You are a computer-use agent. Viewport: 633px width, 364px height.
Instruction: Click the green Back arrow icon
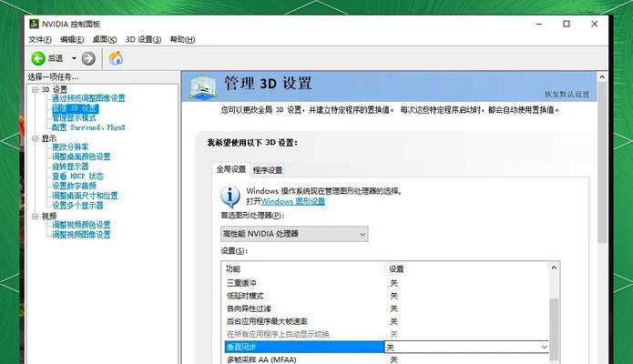pyautogui.click(x=38, y=58)
